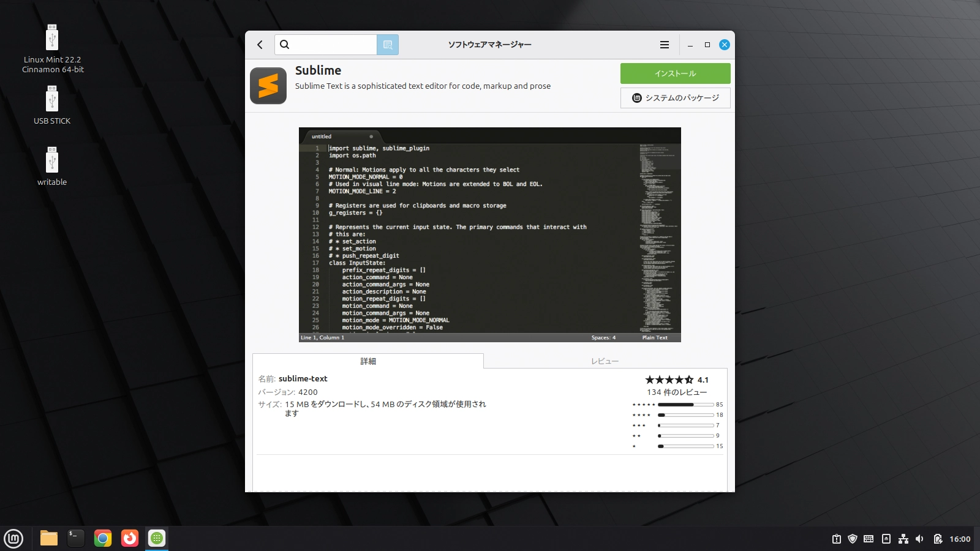
Task: Click the two-star count 9
Action: click(x=718, y=436)
